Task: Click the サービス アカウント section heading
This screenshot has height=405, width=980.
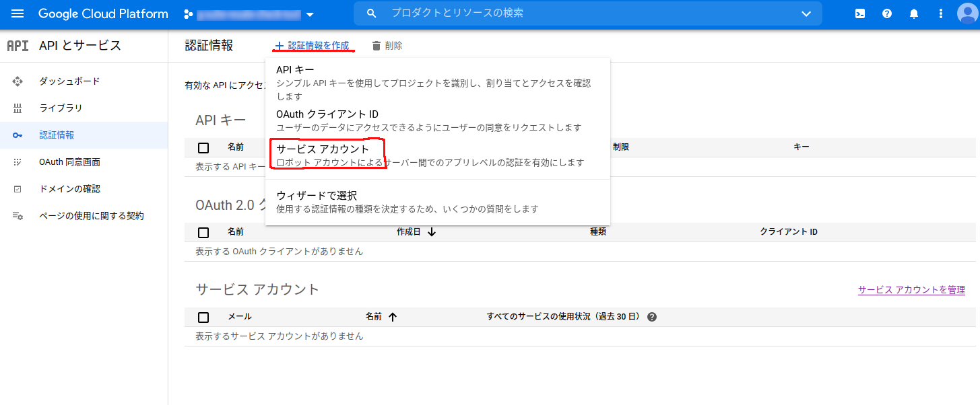Action: tap(257, 290)
